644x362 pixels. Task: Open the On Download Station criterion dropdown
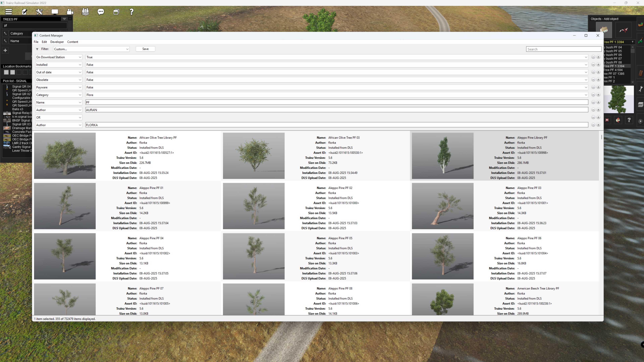click(59, 57)
